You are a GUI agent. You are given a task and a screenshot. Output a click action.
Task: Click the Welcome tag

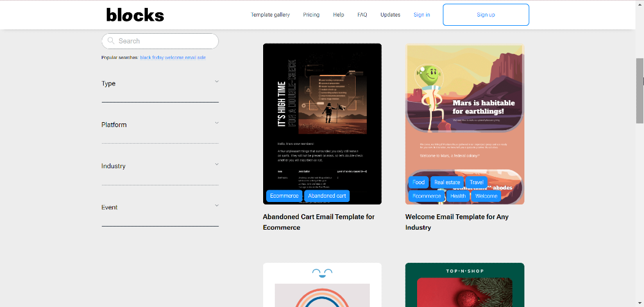pos(486,196)
